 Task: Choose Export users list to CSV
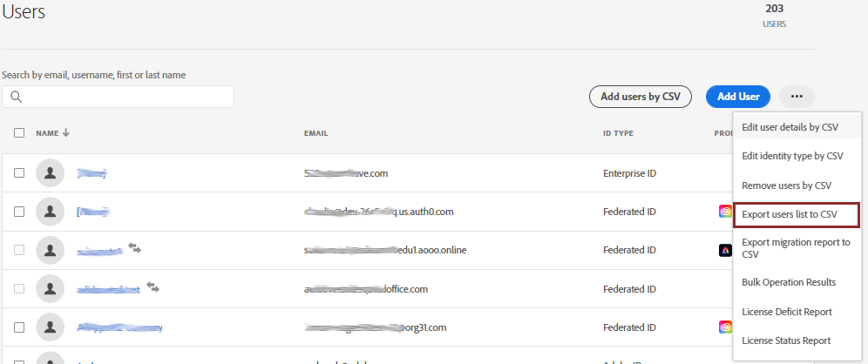pos(796,214)
